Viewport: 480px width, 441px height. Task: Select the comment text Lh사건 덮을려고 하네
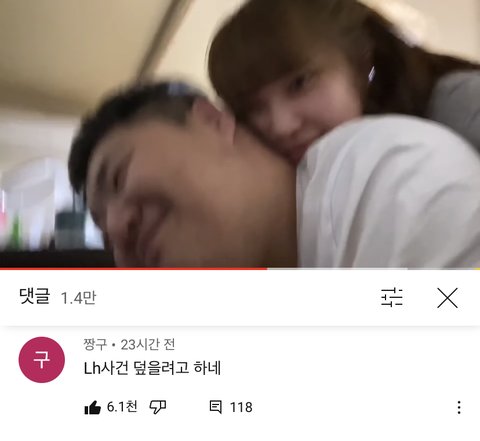152,368
